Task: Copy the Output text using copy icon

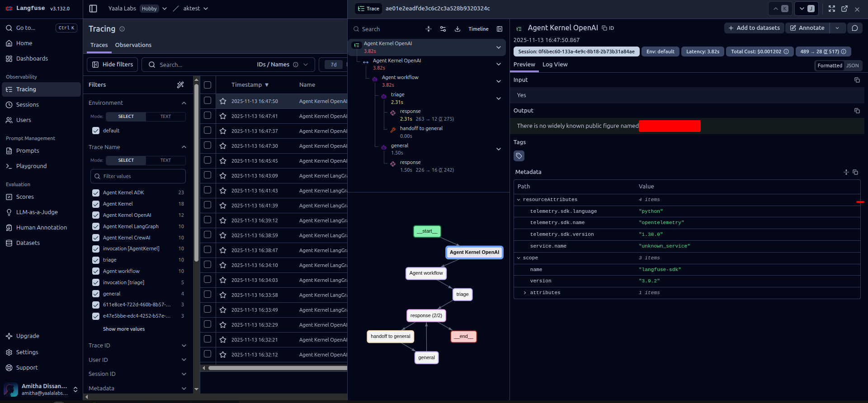Action: (x=857, y=111)
